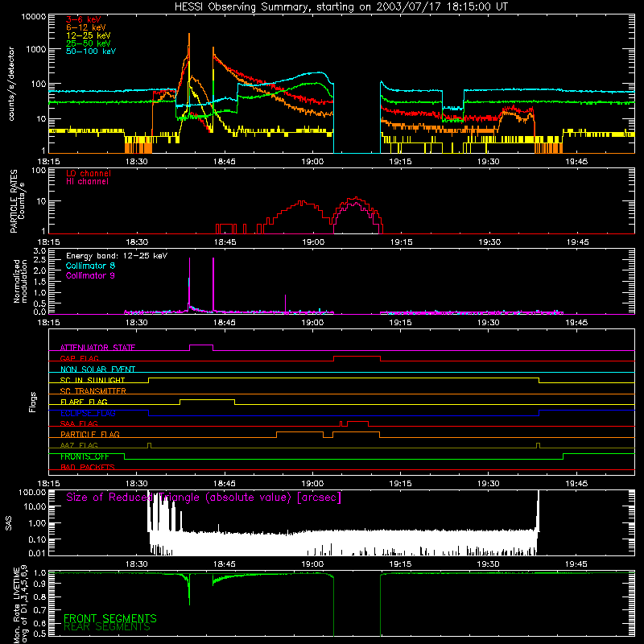Click the Normalized modulation axis label
Image resolution: width=644 pixels, height=644 pixels.
[20, 281]
